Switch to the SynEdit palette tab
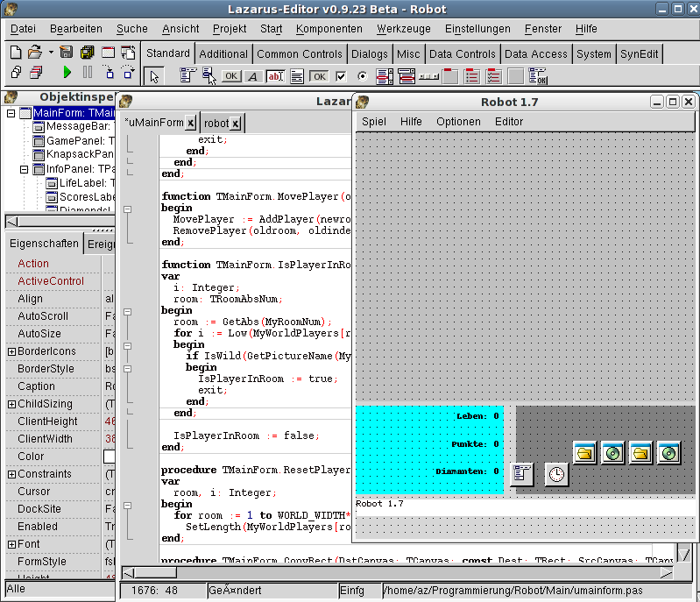700x602 pixels. (x=639, y=54)
